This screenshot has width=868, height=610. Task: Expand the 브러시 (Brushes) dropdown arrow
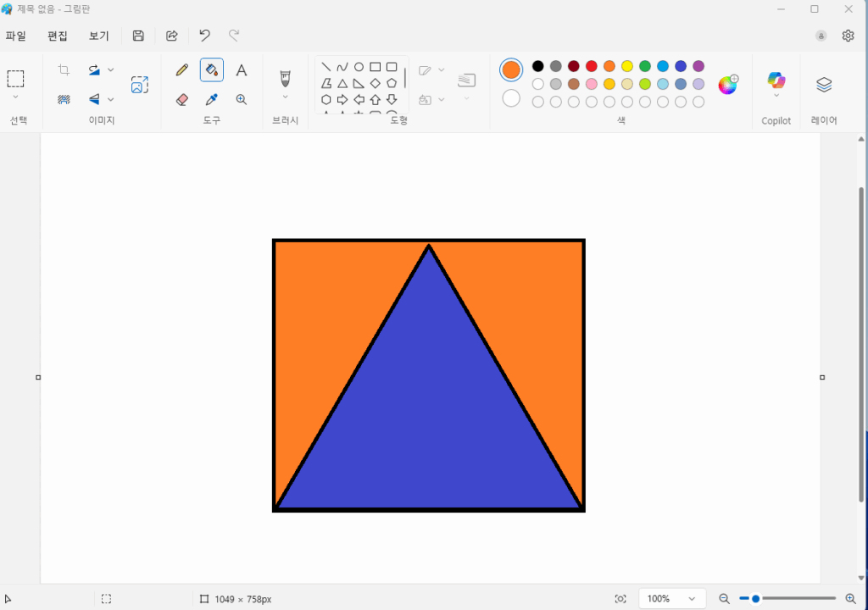pyautogui.click(x=286, y=97)
